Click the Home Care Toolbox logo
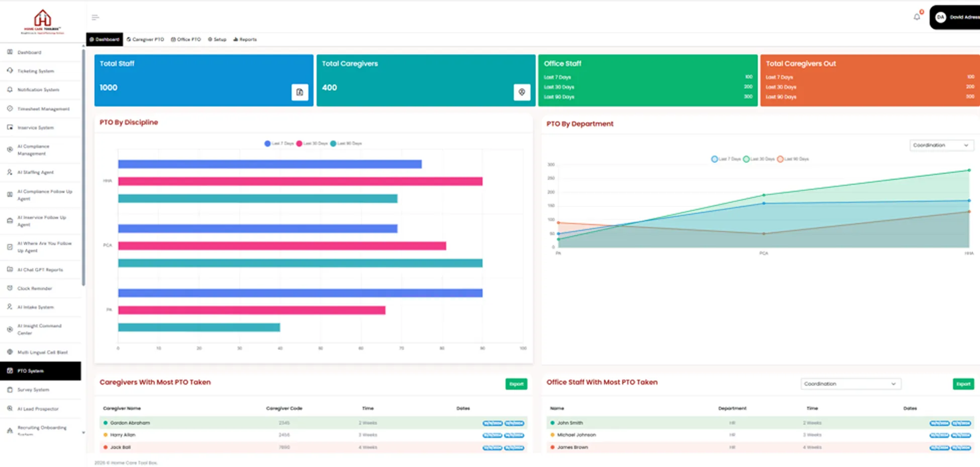This screenshot has width=980, height=467. point(43,22)
